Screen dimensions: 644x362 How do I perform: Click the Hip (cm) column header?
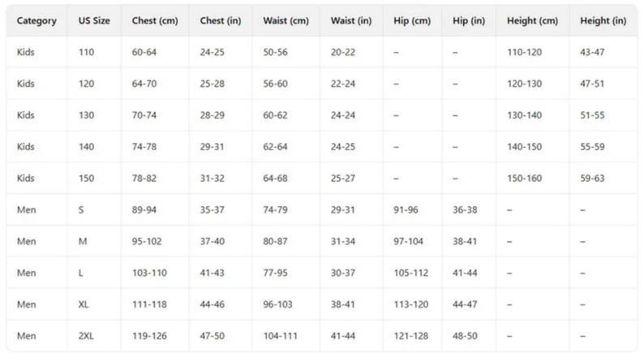(x=412, y=20)
